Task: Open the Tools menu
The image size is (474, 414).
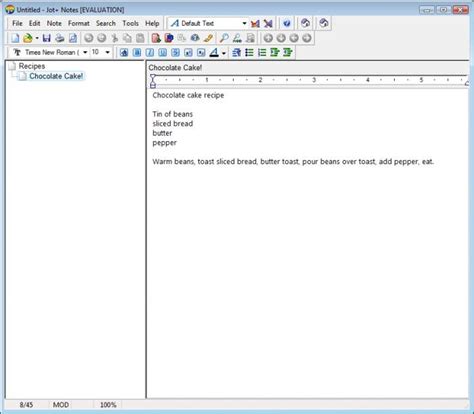Action: (x=130, y=23)
